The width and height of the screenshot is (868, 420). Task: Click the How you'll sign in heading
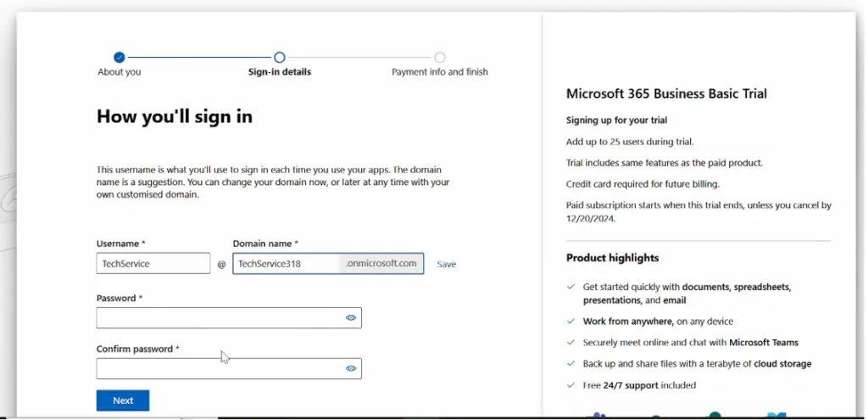(x=175, y=115)
